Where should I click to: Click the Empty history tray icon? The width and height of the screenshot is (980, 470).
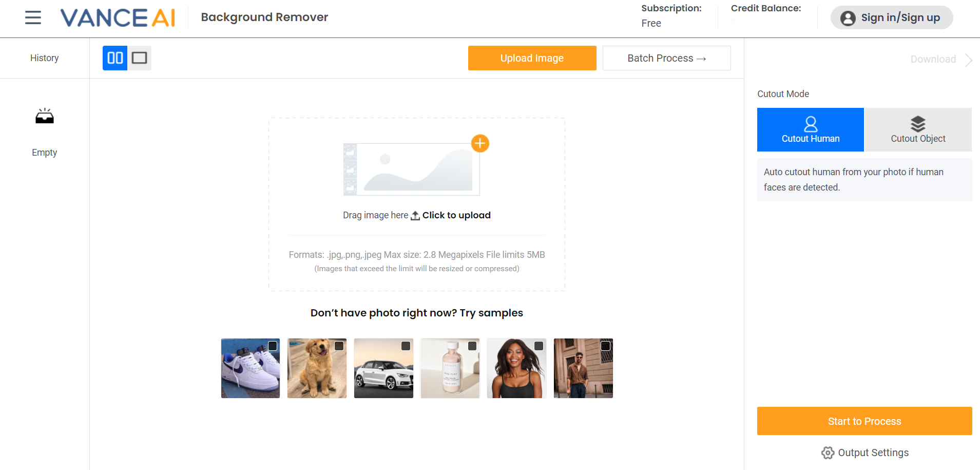click(x=45, y=117)
